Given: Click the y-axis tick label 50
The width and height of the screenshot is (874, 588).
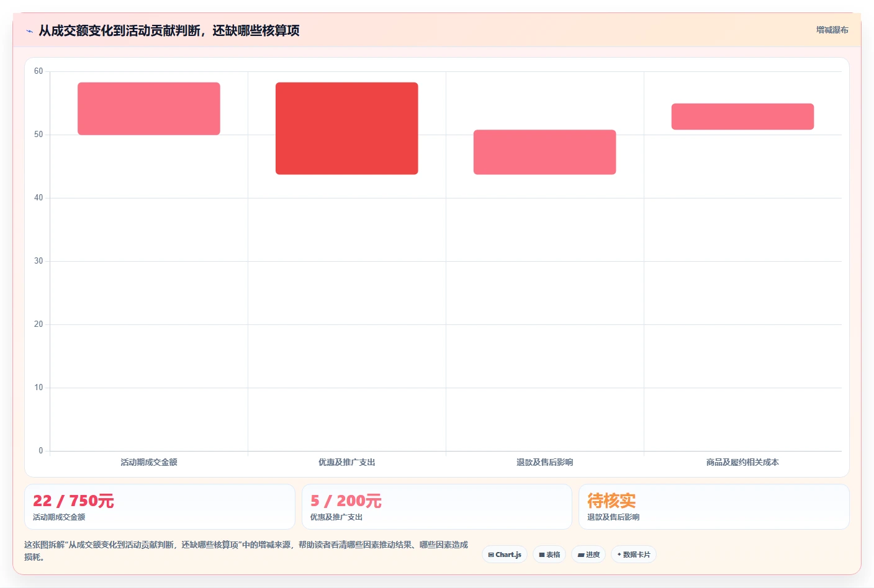Looking at the screenshot, I should coord(38,135).
